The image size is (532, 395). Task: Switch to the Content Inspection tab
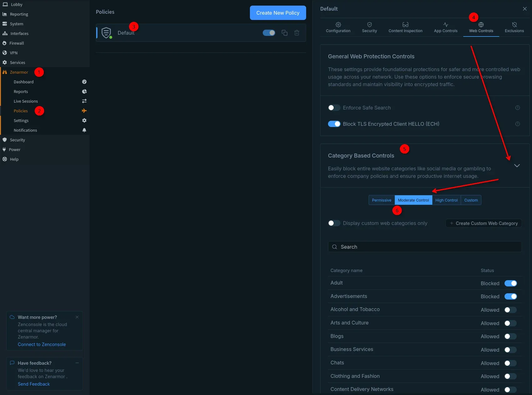(x=405, y=27)
